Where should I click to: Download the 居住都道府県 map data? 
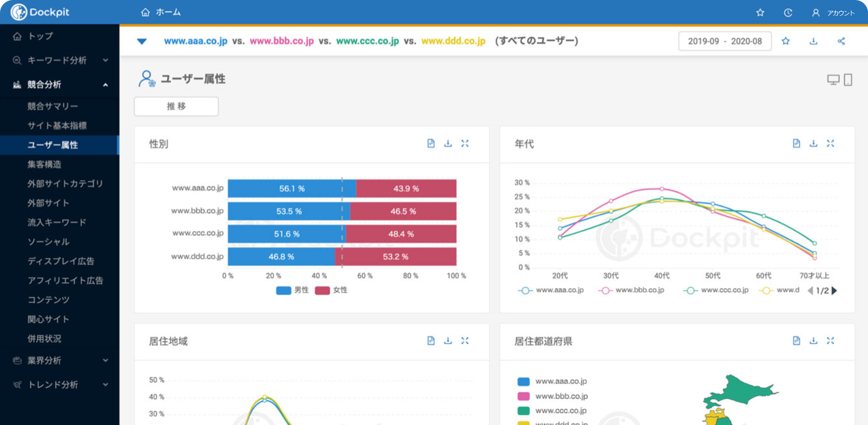pos(813,341)
